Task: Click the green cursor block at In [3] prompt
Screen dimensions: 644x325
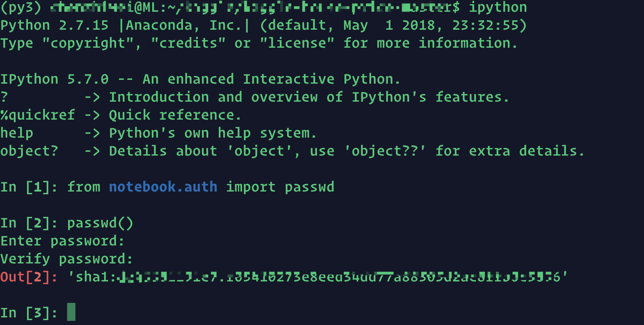Action: [71, 312]
